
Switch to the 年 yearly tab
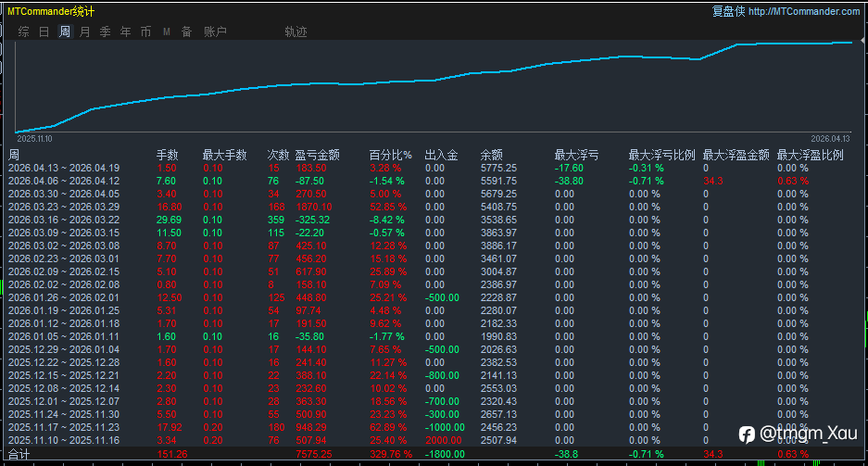126,31
